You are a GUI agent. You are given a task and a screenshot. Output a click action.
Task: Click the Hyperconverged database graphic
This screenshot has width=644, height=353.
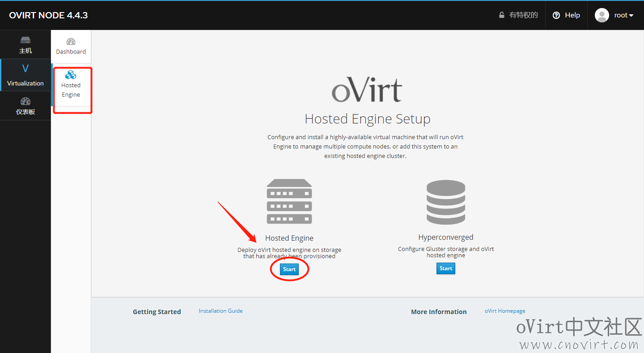446,202
